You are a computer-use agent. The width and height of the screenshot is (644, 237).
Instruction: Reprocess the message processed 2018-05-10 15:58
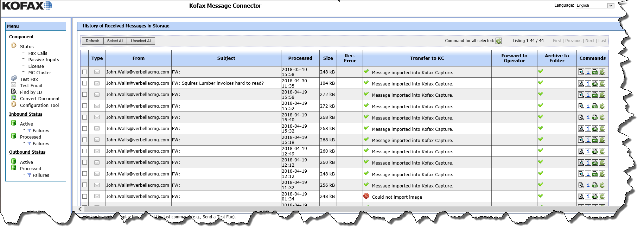coord(602,72)
